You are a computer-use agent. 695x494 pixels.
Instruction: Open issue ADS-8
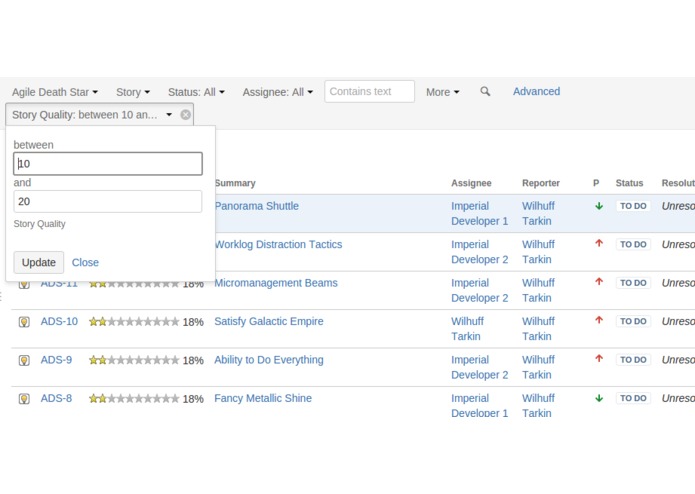coord(56,398)
